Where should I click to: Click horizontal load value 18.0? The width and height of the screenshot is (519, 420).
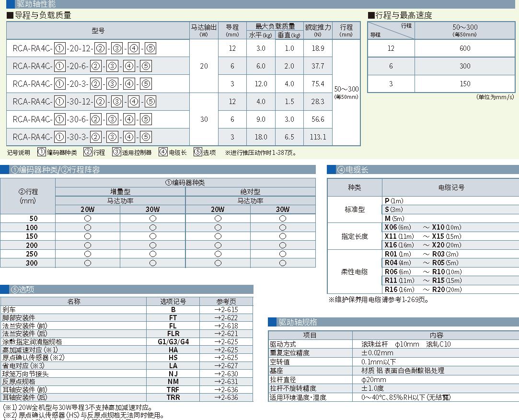pyautogui.click(x=261, y=137)
